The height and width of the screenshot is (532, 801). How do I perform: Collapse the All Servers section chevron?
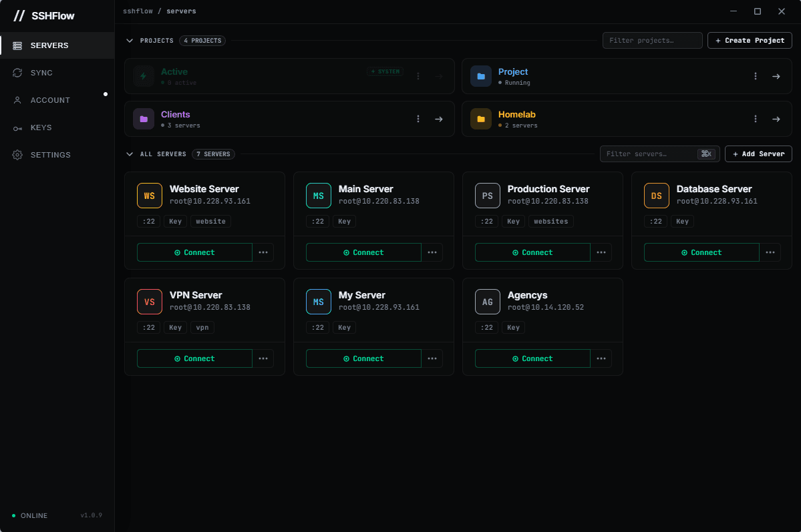point(130,154)
